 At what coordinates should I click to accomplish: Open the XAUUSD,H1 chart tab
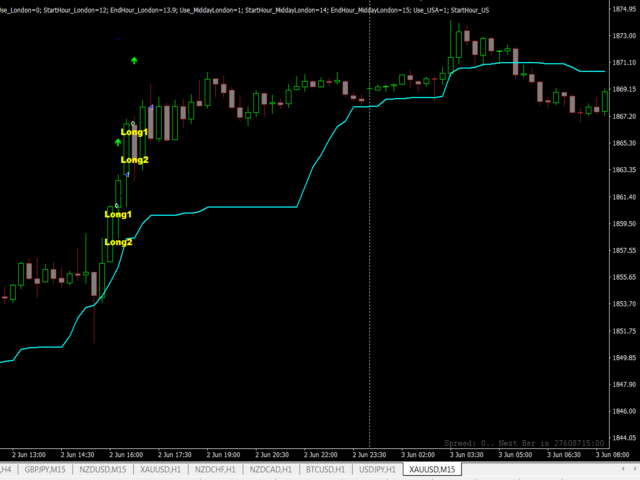(x=160, y=469)
